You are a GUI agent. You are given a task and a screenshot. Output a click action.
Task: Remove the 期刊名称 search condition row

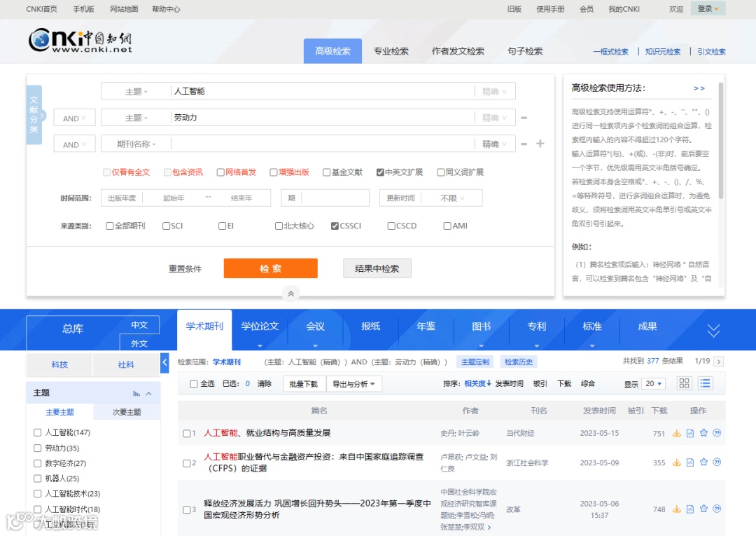pos(524,144)
